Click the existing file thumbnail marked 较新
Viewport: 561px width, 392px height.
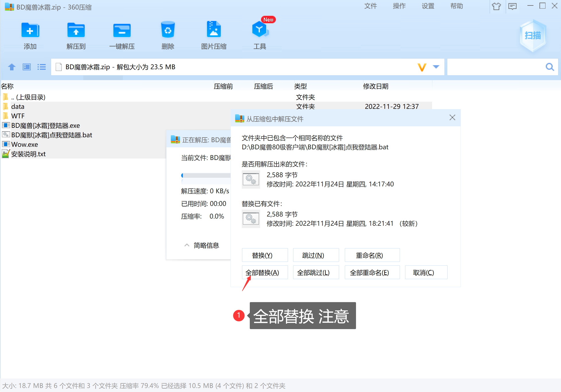pyautogui.click(x=251, y=219)
